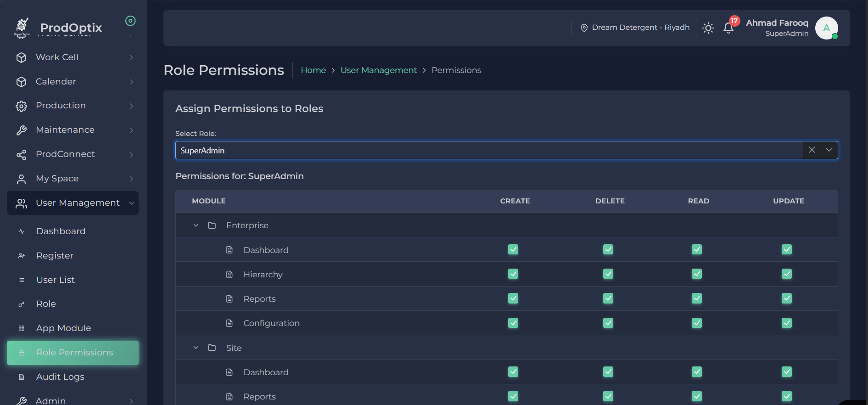868x405 pixels.
Task: Focus the Select Role input field
Action: (x=489, y=150)
